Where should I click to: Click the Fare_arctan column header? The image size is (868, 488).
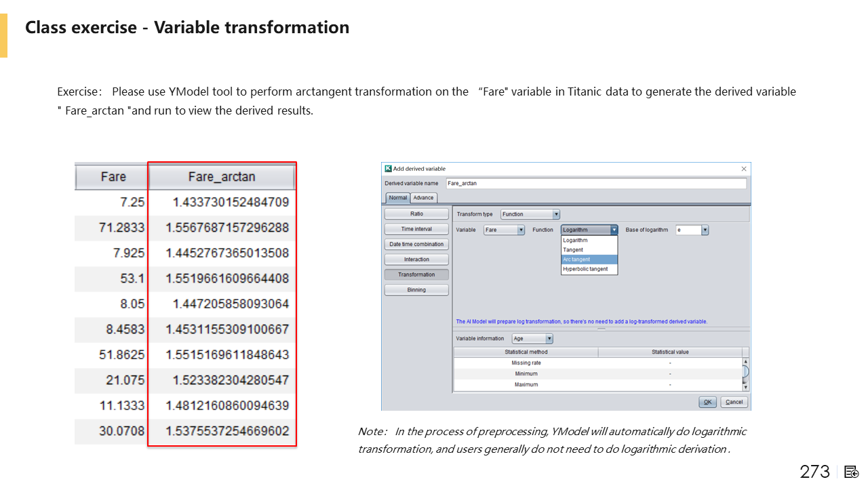coord(222,177)
